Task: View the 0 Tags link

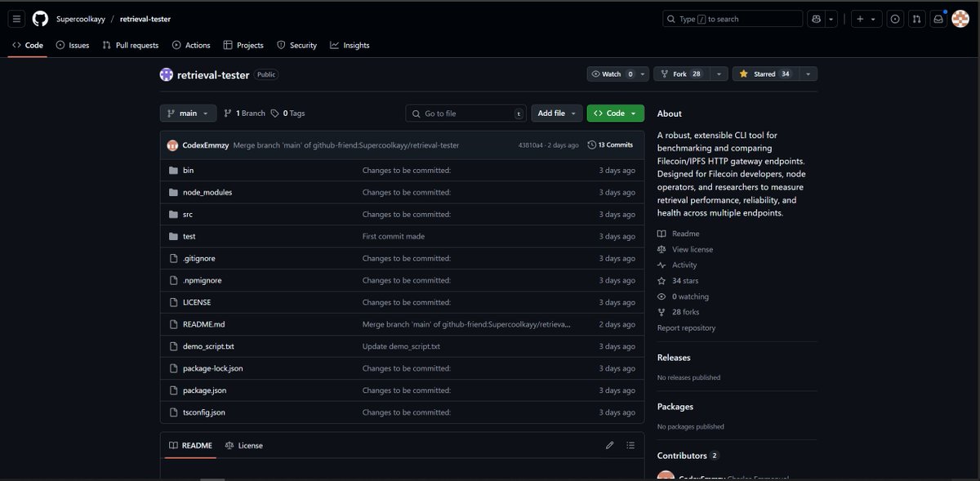Action: point(287,114)
